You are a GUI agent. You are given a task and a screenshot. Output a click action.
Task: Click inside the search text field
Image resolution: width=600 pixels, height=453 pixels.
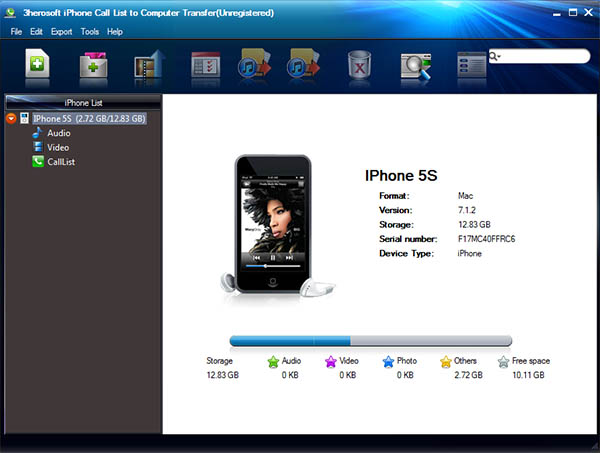pyautogui.click(x=545, y=57)
